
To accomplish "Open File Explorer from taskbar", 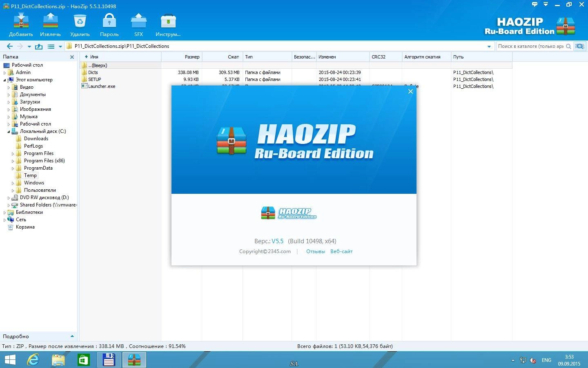I will pyautogui.click(x=58, y=360).
